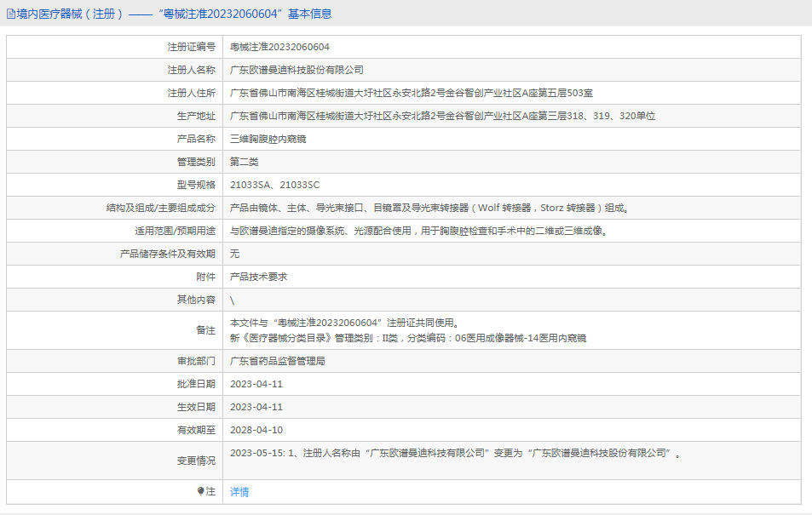This screenshot has width=812, height=515.
Task: Click the change record dated 2023-05-15
Action: click(x=455, y=454)
